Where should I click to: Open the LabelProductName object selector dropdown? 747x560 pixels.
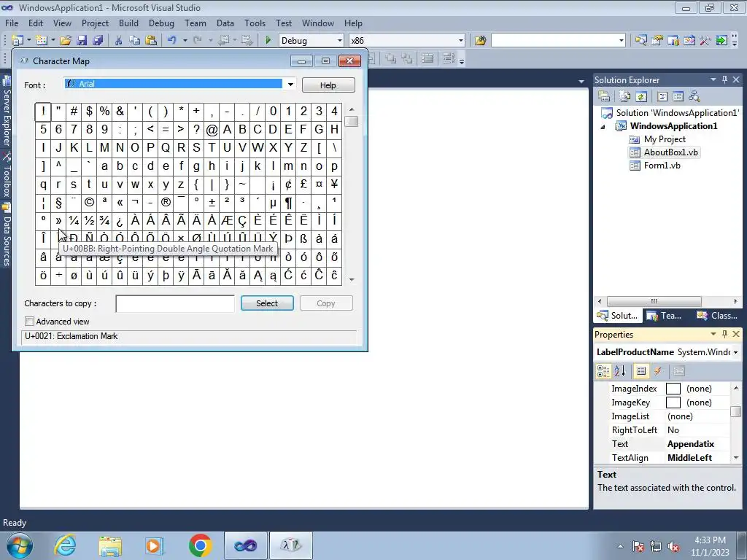735,352
